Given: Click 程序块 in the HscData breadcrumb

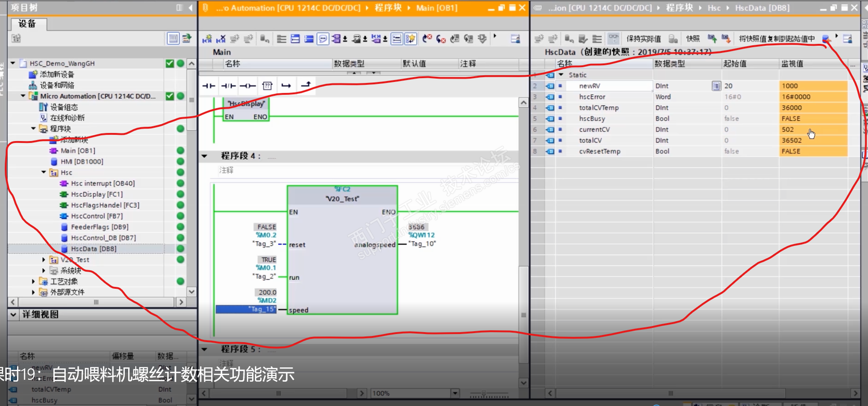Looking at the screenshot, I should 679,8.
